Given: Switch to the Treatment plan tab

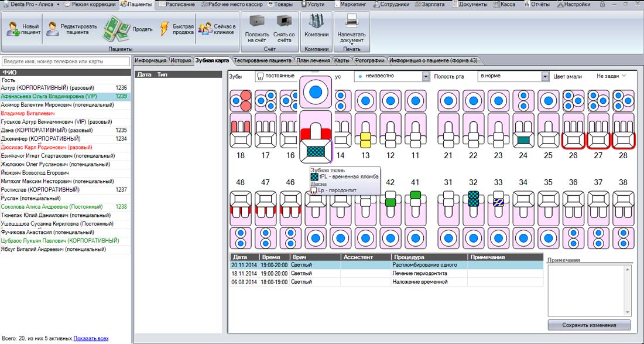Looking at the screenshot, I should pyautogui.click(x=313, y=61).
